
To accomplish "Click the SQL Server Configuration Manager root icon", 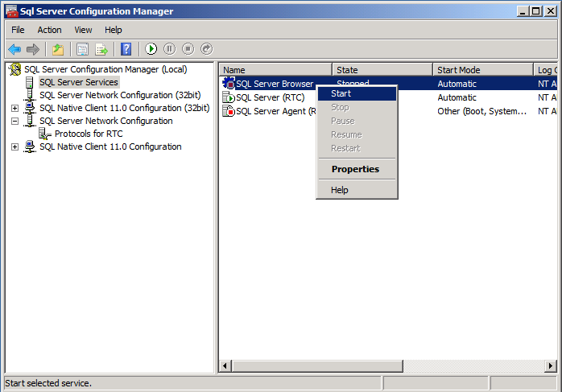I will coord(15,69).
